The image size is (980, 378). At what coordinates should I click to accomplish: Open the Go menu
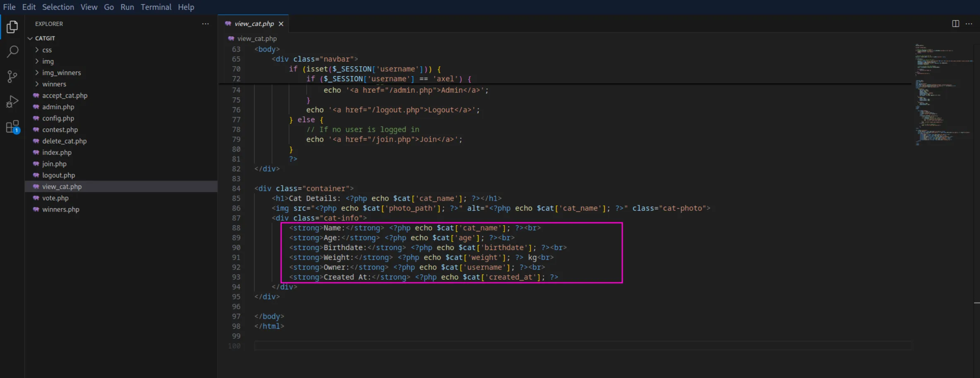pos(109,7)
